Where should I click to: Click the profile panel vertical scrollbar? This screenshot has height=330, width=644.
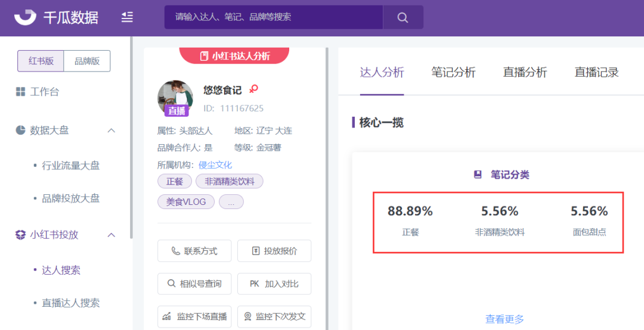[327, 188]
